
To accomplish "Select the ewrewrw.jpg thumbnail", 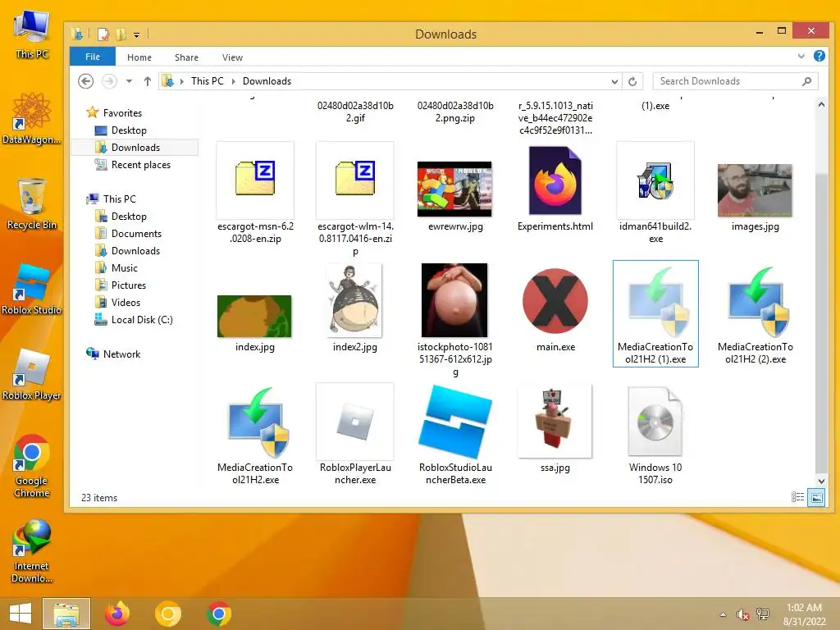I will (454, 189).
